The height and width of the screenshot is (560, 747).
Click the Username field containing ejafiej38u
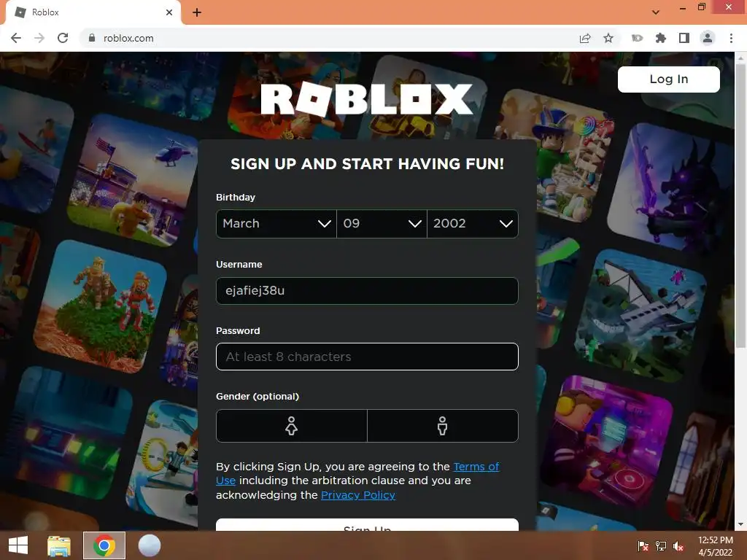(367, 290)
